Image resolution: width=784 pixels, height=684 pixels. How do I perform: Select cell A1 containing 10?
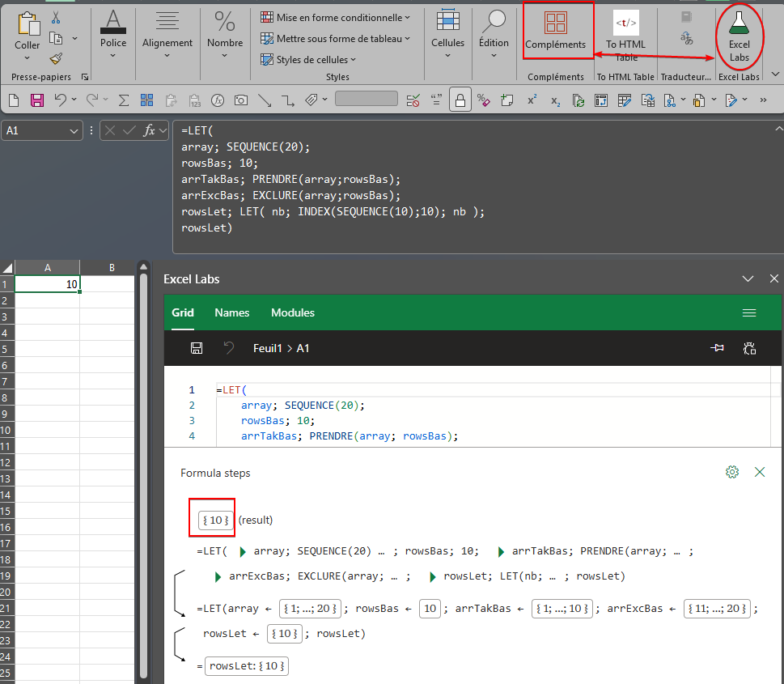(x=48, y=284)
